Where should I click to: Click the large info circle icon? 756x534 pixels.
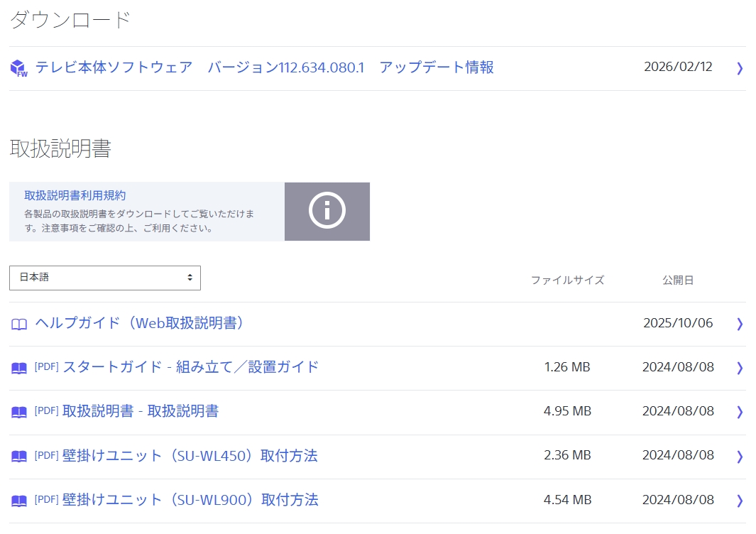(327, 211)
